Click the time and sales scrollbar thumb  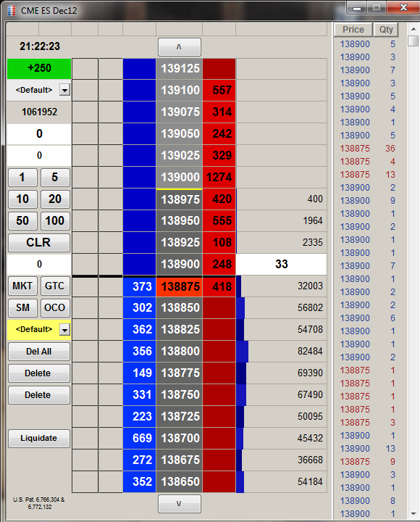click(x=413, y=41)
